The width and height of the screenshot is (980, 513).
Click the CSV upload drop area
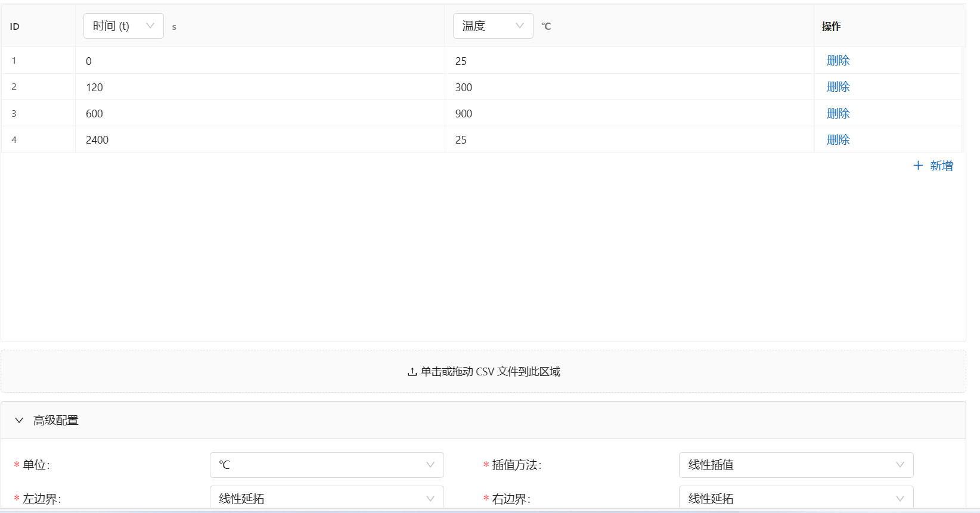tap(483, 371)
